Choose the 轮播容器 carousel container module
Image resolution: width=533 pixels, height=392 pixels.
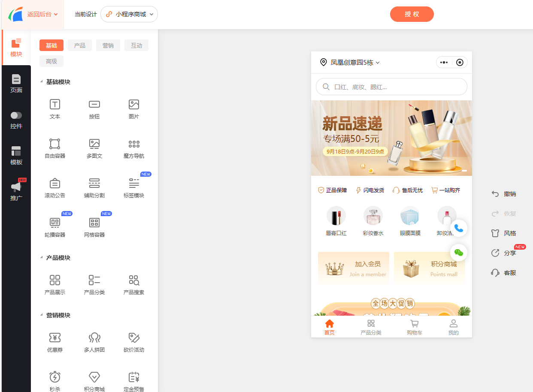click(x=55, y=223)
